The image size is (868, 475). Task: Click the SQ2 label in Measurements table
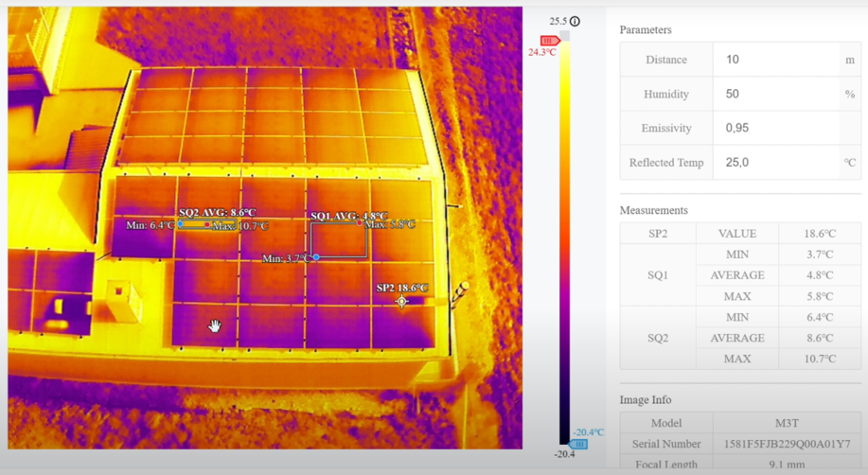(657, 338)
